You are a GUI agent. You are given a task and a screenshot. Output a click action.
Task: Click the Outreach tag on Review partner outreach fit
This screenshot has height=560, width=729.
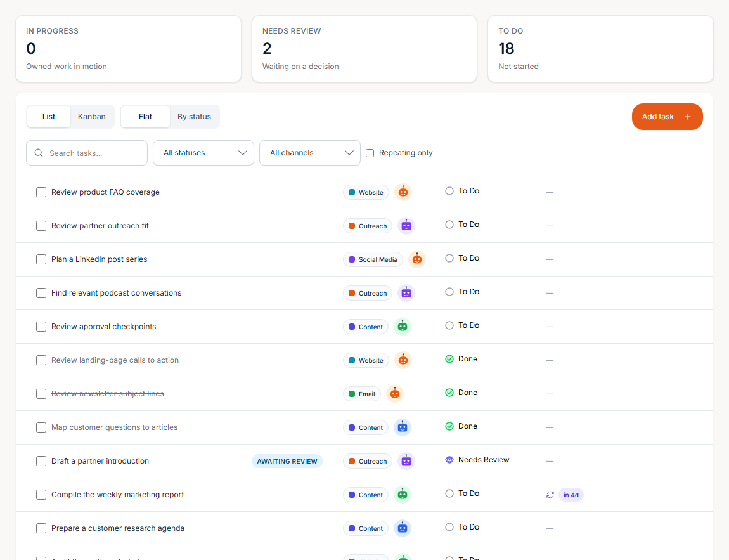point(368,226)
